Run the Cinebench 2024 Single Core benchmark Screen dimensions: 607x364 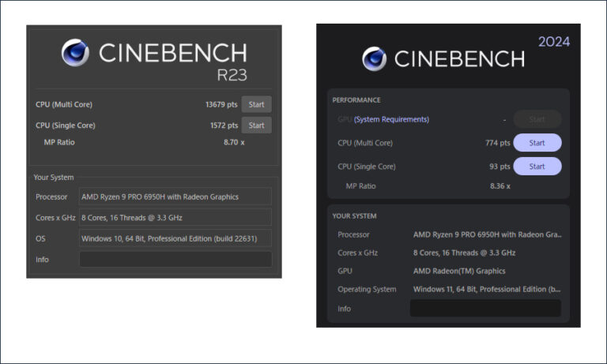pos(537,167)
